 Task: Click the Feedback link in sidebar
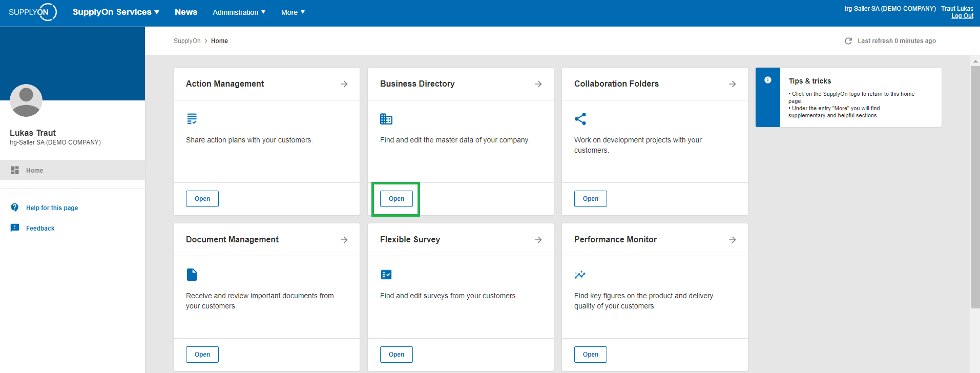point(40,229)
